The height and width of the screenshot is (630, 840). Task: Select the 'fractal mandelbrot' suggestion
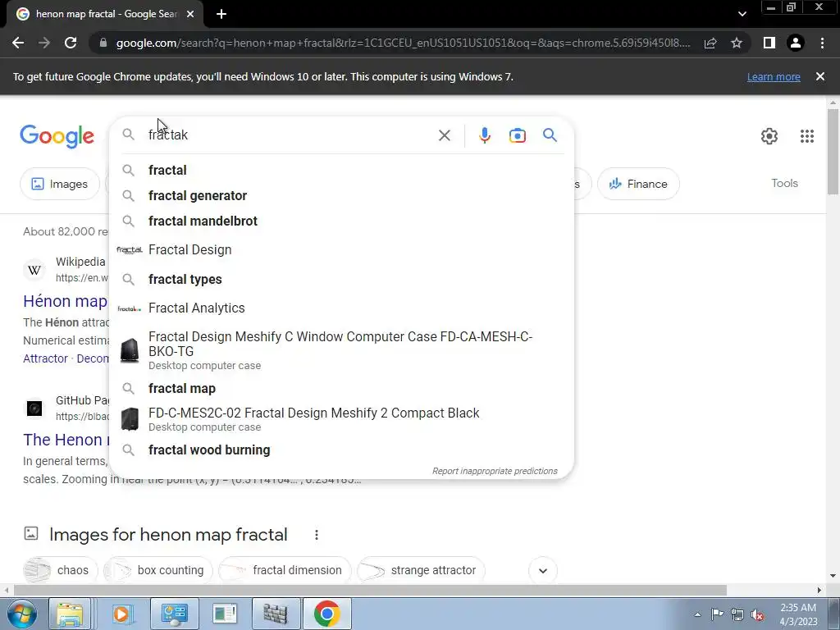click(341, 221)
